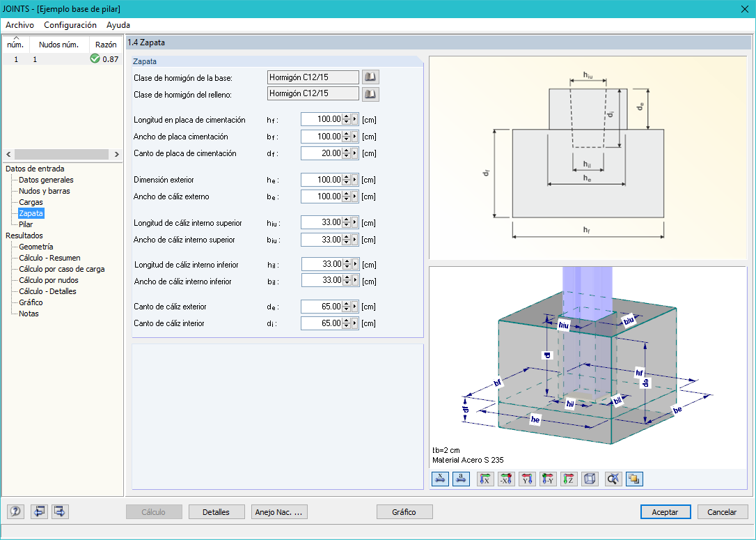Screen dimensions: 756x540
Task: Select Pilar in the navigation tree
Action: coord(26,224)
